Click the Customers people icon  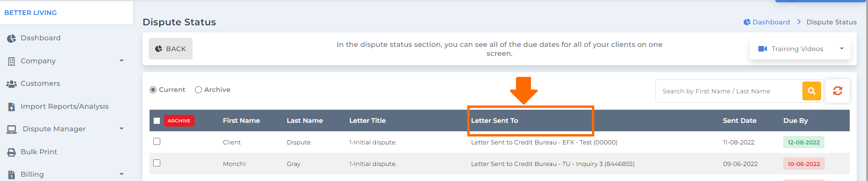coord(11,84)
